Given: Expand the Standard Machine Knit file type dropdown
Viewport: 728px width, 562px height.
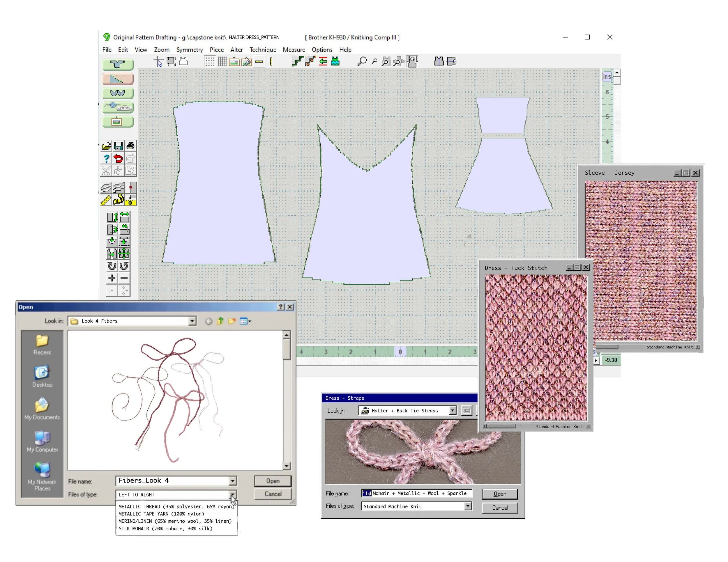Looking at the screenshot, I should coord(468,506).
